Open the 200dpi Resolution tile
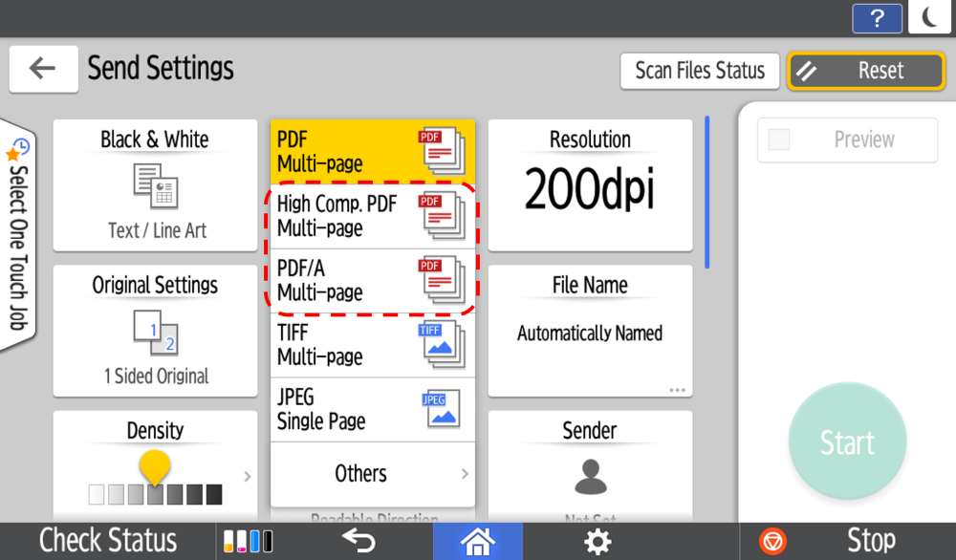956x560 pixels. [590, 185]
